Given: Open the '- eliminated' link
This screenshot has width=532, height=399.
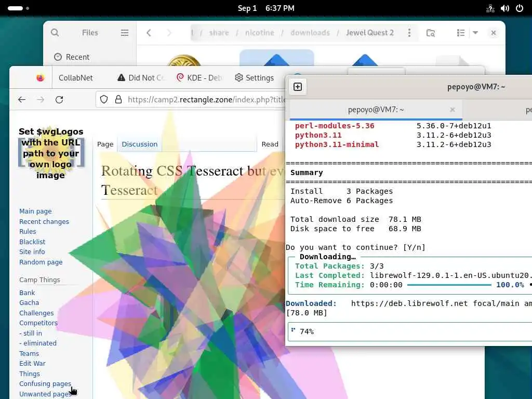Looking at the screenshot, I should click(38, 343).
